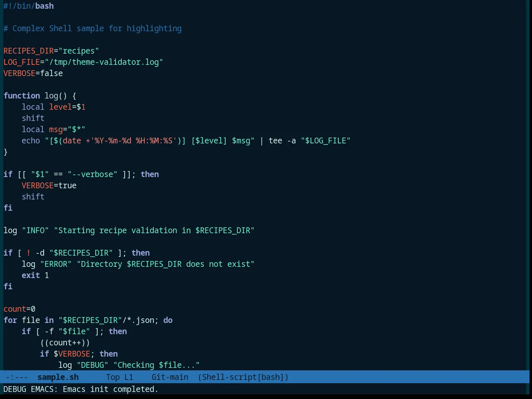Click the 'for' keyword in the file loop
532x399 pixels.
tap(10, 320)
